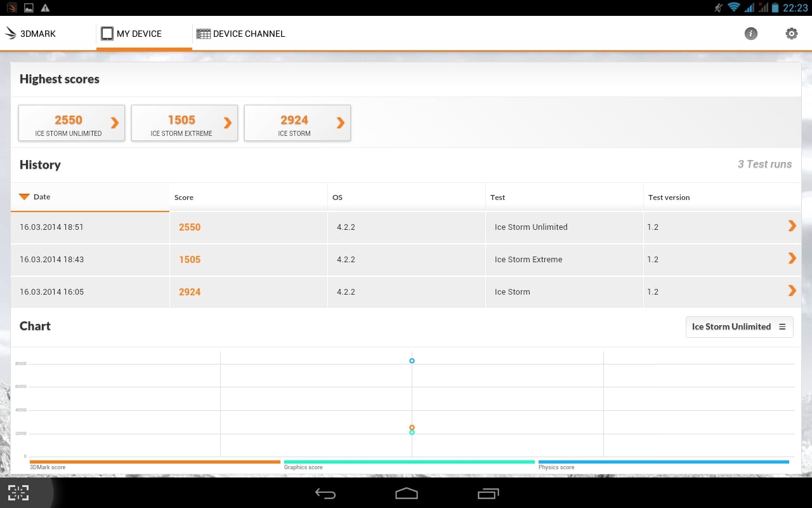Tap the 22:23 clock in status bar
The width and height of the screenshot is (812, 508).
coord(796,8)
